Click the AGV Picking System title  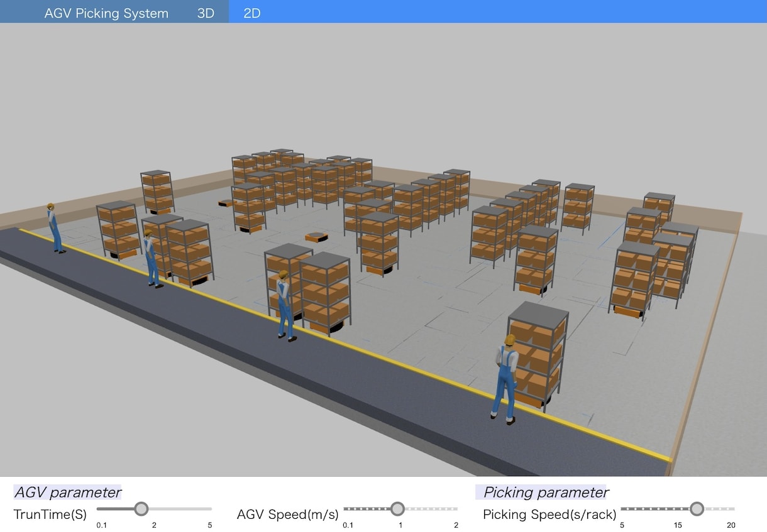pos(106,13)
